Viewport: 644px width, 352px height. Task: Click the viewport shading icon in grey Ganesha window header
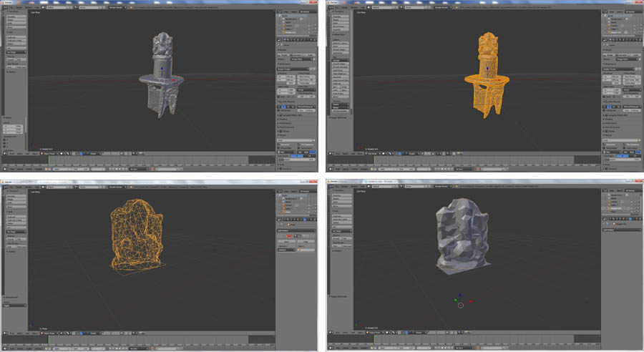[387, 333]
